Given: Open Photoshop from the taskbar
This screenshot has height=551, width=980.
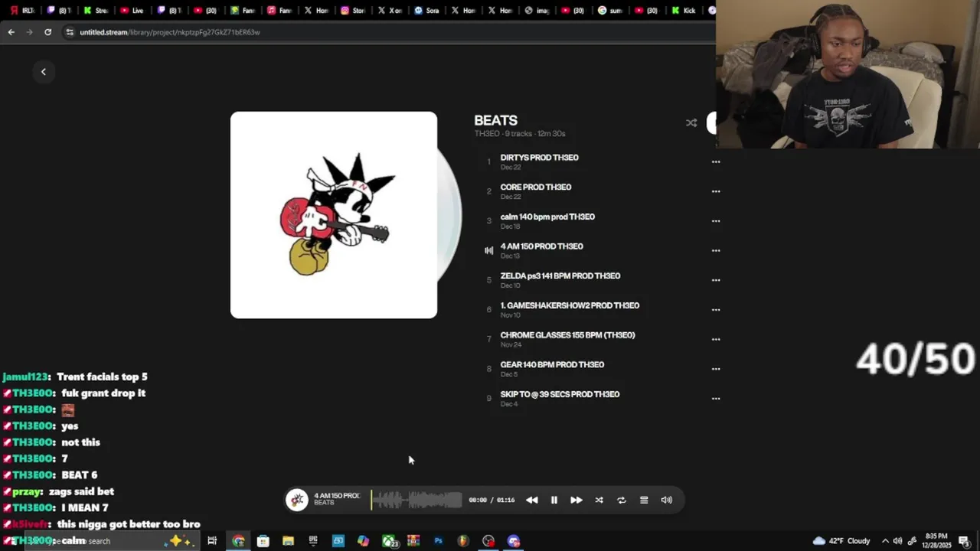Looking at the screenshot, I should (438, 541).
